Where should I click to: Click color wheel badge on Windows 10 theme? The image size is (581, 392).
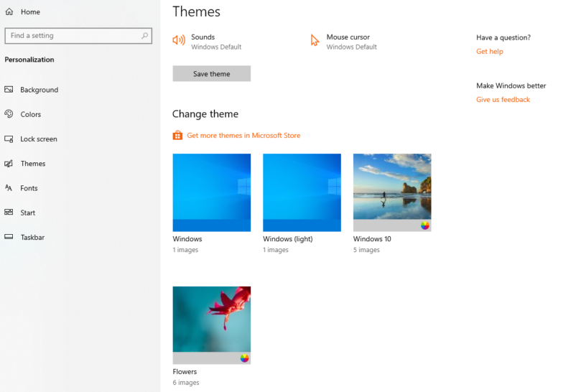coord(425,225)
